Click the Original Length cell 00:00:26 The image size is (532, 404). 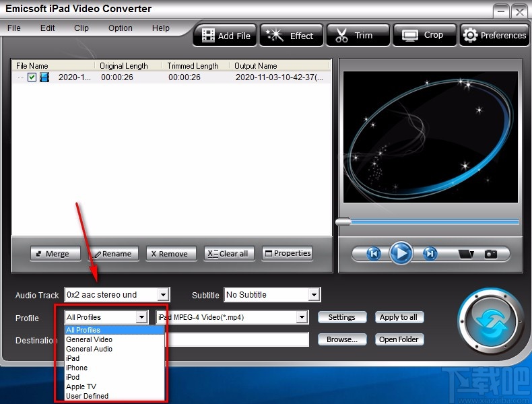pyautogui.click(x=117, y=77)
